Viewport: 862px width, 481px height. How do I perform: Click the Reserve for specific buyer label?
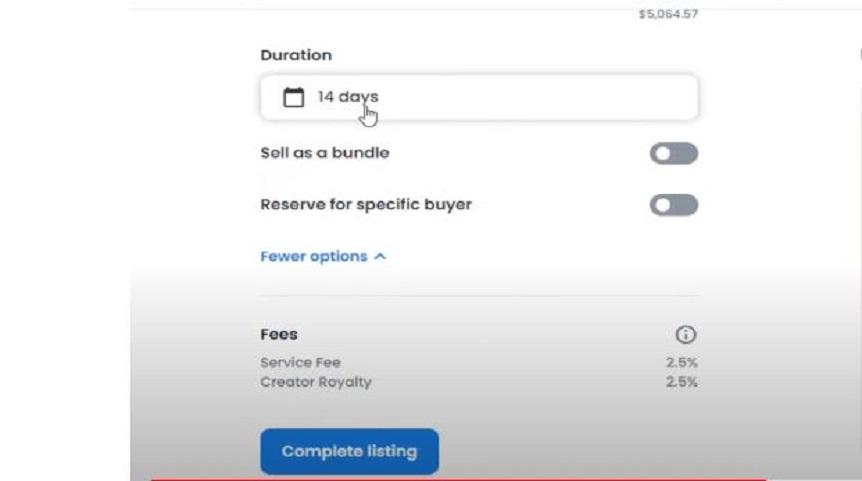pos(366,204)
